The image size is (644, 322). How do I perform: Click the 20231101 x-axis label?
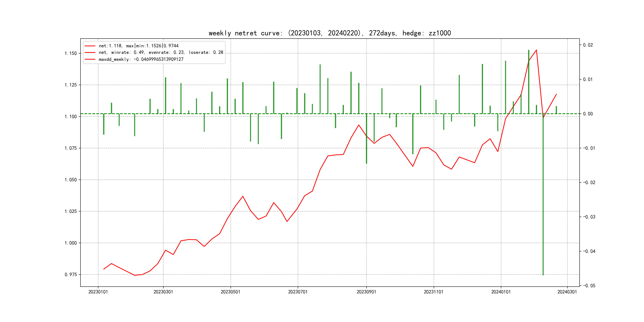pyautogui.click(x=434, y=292)
